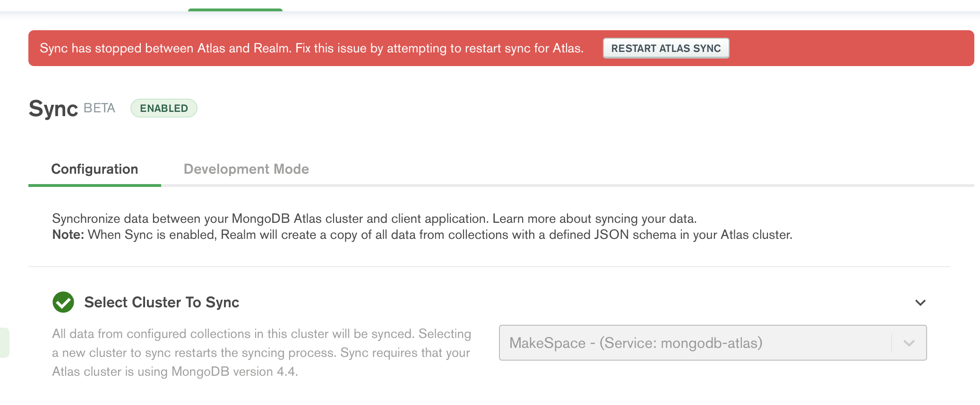980x405 pixels.
Task: Open the MakeSpace cluster selection dropdown
Action: pos(695,343)
